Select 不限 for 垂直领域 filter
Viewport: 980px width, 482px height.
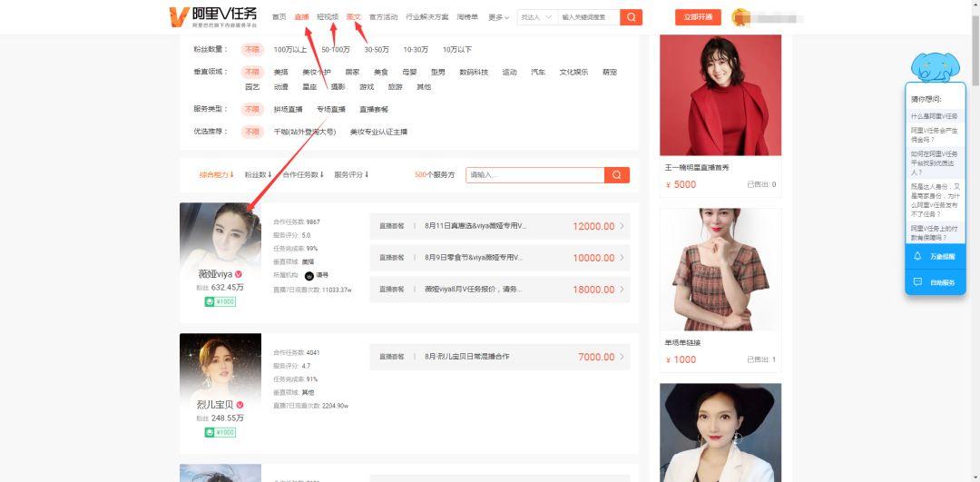pos(252,72)
